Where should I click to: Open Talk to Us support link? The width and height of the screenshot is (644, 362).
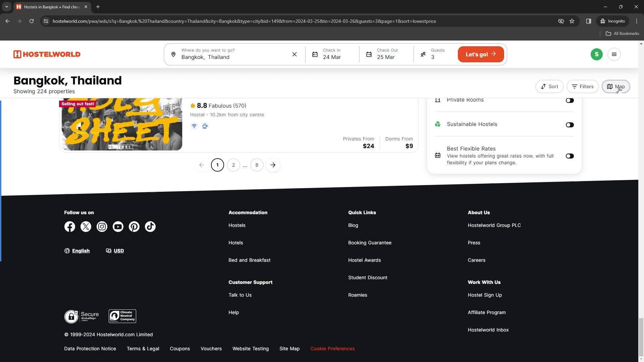[240, 295]
